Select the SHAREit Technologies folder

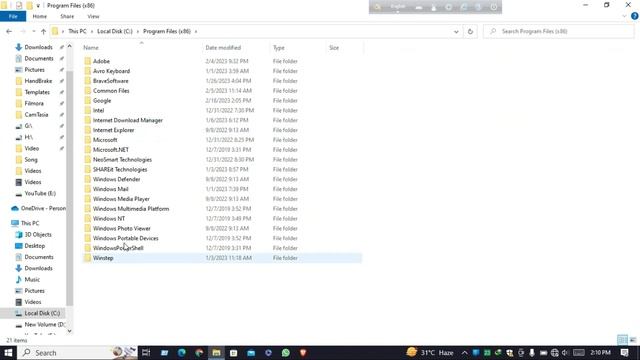tap(120, 169)
